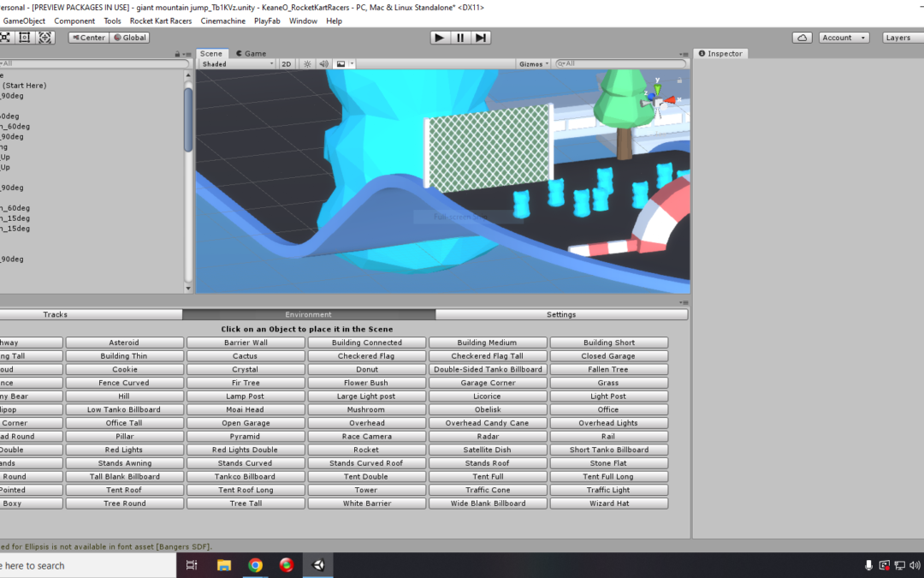Toggle scene audio speaker icon

(323, 63)
